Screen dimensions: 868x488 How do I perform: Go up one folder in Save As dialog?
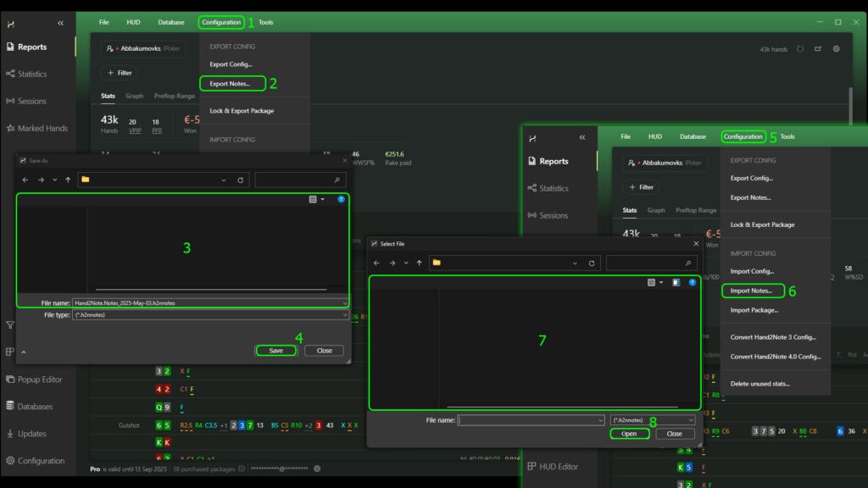pos(68,180)
